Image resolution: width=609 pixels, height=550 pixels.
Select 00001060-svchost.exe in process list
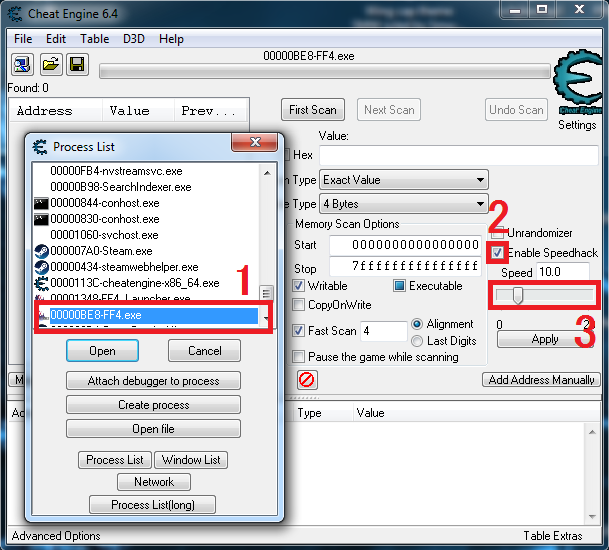(104, 235)
